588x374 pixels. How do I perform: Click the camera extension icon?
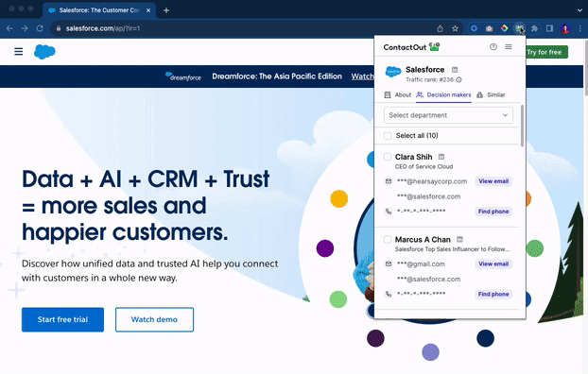click(489, 28)
